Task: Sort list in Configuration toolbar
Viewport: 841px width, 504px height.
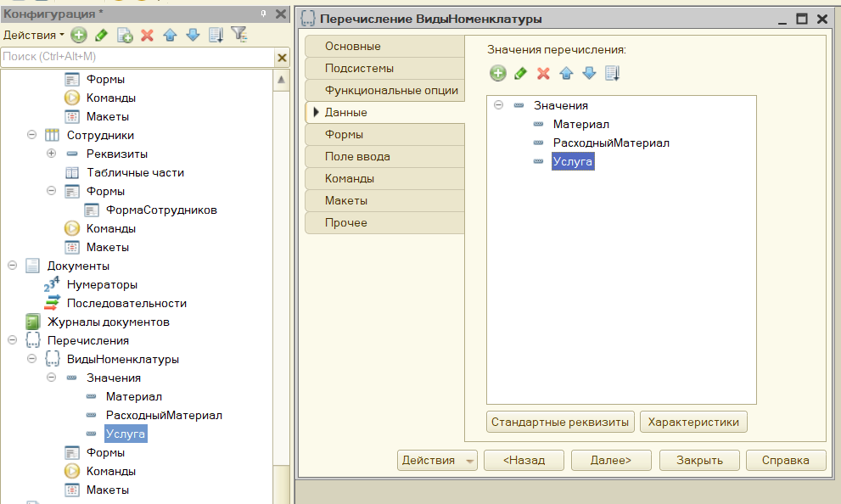Action: pos(216,36)
